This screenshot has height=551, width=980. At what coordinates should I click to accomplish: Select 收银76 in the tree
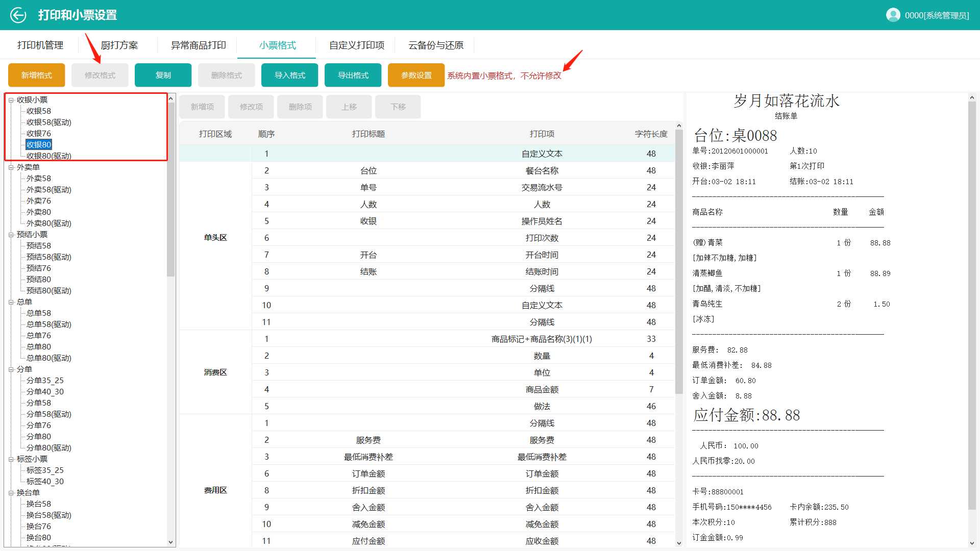[39, 134]
